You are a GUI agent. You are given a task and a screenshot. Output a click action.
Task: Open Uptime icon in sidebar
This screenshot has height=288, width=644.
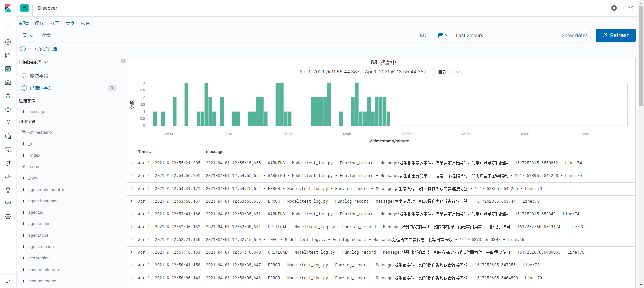coord(8,163)
